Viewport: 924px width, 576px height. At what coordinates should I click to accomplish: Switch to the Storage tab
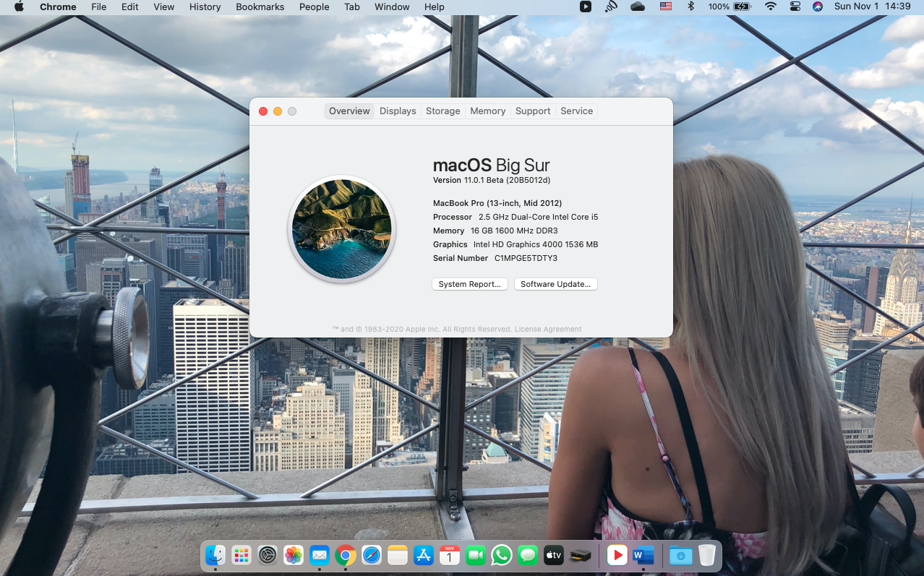click(x=443, y=111)
